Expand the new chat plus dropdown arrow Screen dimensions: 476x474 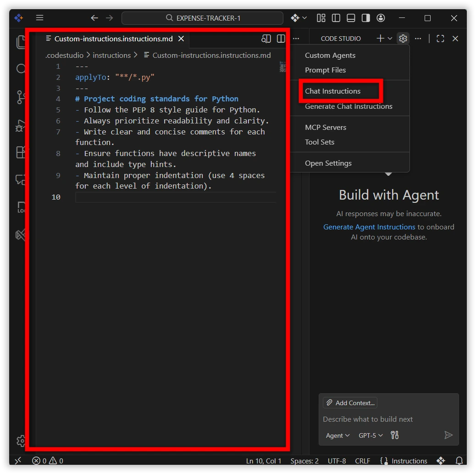[x=390, y=39]
